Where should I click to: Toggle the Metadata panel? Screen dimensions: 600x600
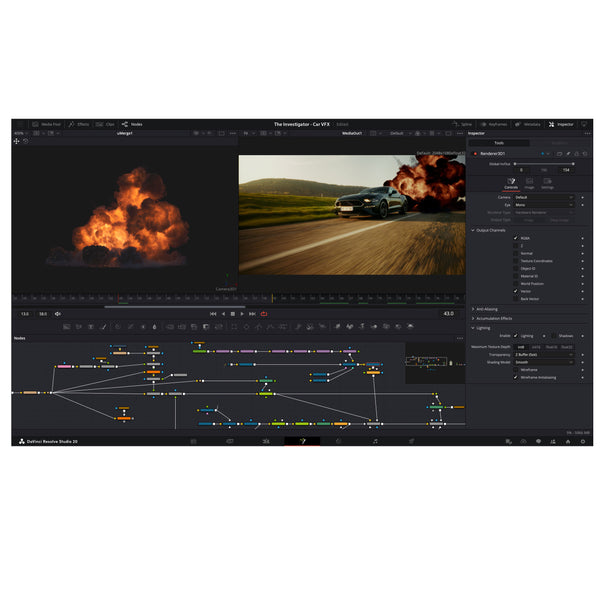(528, 124)
